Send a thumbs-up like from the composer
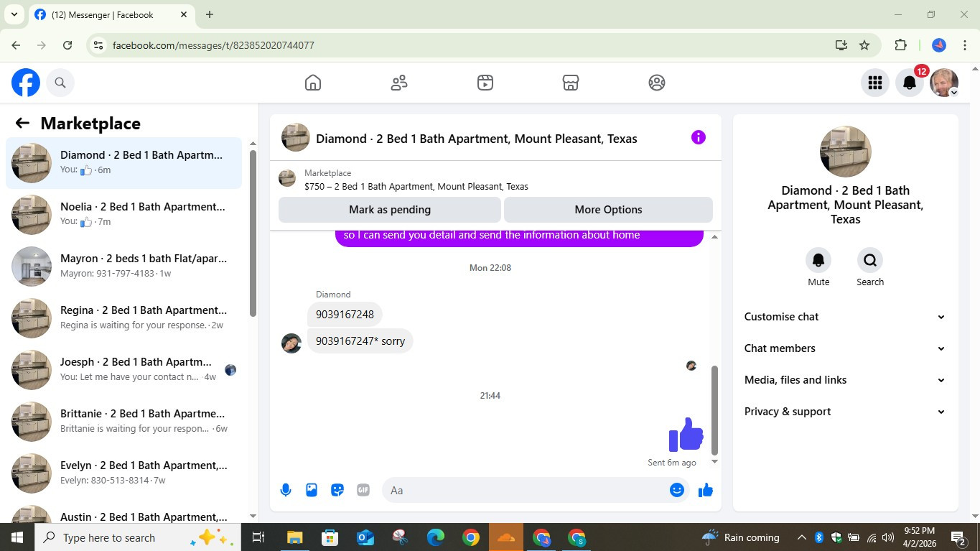The image size is (980, 551). point(706,490)
